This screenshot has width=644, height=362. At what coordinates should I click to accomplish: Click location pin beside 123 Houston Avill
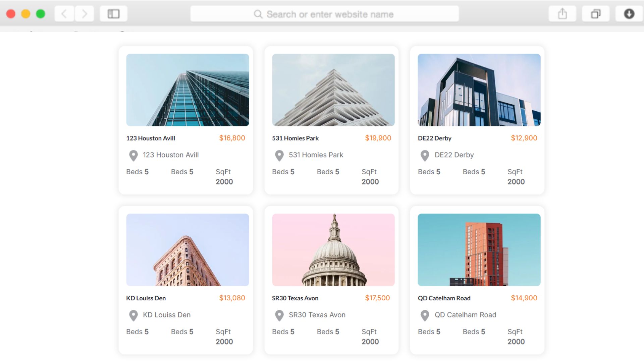(x=133, y=156)
